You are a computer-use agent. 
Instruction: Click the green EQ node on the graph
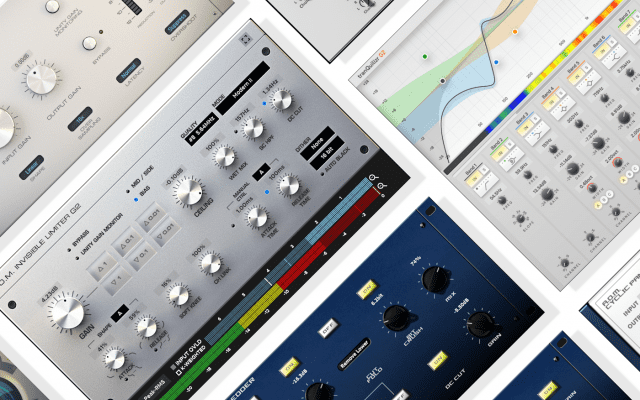point(425,58)
